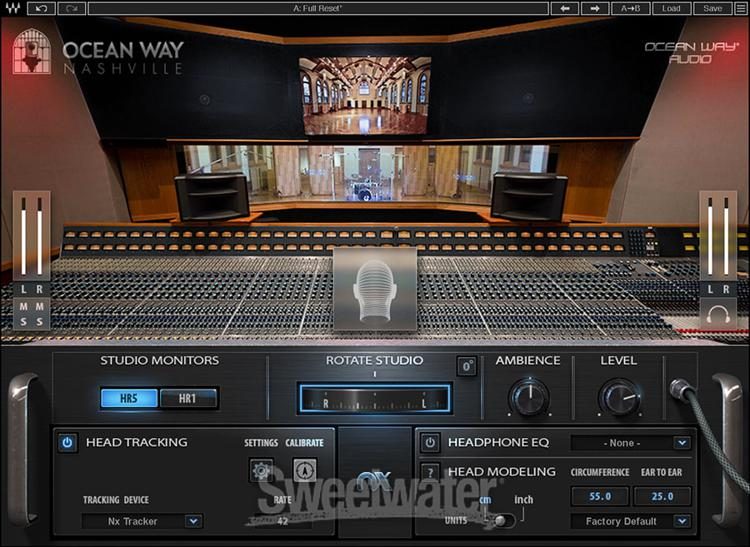Reset studio rotation to 0°
This screenshot has height=547, width=750.
466,367
